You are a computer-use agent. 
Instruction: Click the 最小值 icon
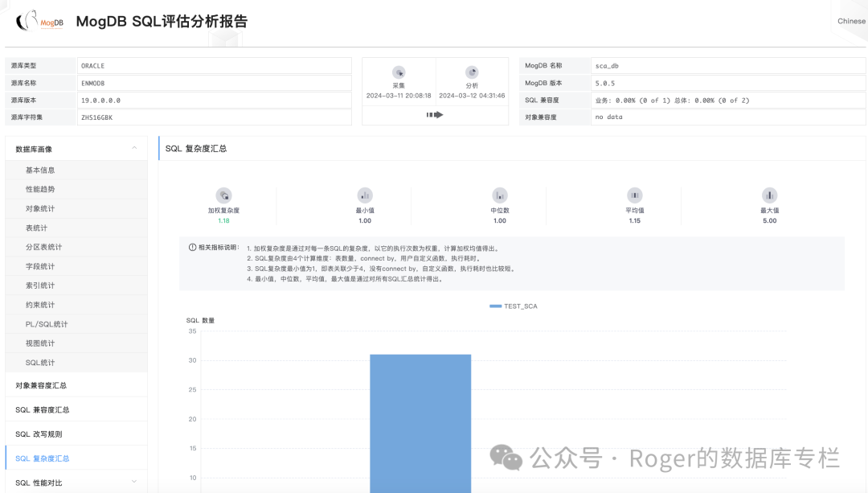tap(365, 195)
